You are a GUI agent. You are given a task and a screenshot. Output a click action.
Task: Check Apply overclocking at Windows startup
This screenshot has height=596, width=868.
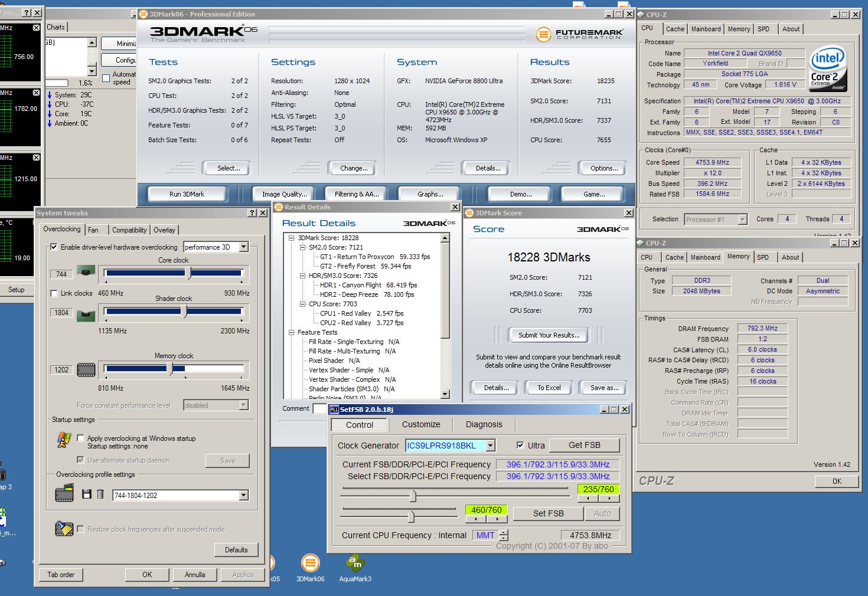(81, 438)
